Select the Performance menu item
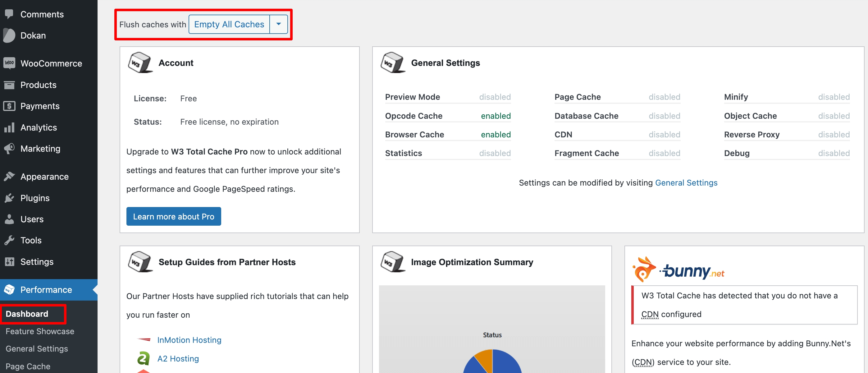Screen dimensions: 868x373 [x=49, y=289]
